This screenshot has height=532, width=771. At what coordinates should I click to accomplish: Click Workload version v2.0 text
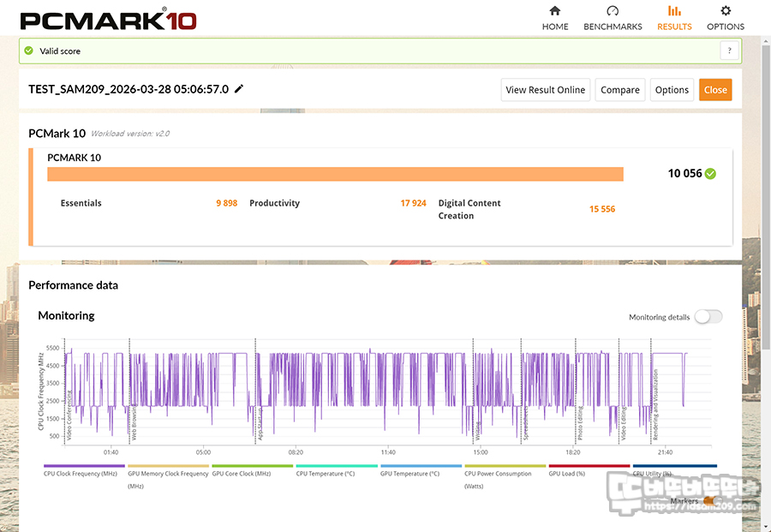[130, 134]
